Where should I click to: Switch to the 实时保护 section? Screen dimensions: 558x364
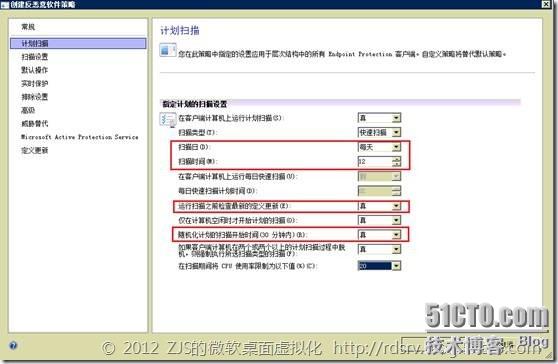(x=35, y=83)
